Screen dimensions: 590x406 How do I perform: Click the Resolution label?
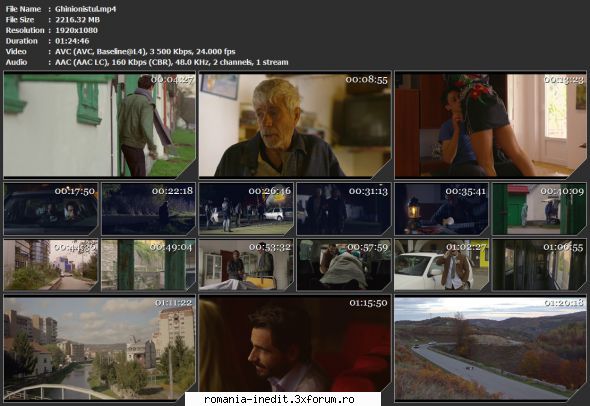point(25,30)
